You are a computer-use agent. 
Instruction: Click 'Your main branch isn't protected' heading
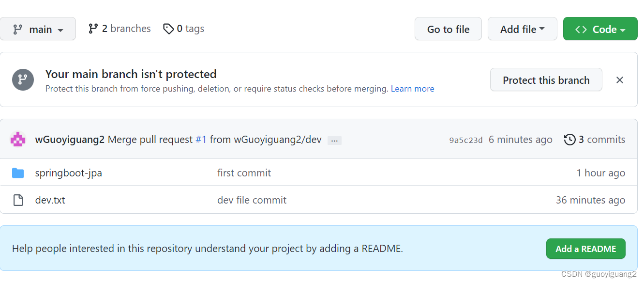[131, 74]
